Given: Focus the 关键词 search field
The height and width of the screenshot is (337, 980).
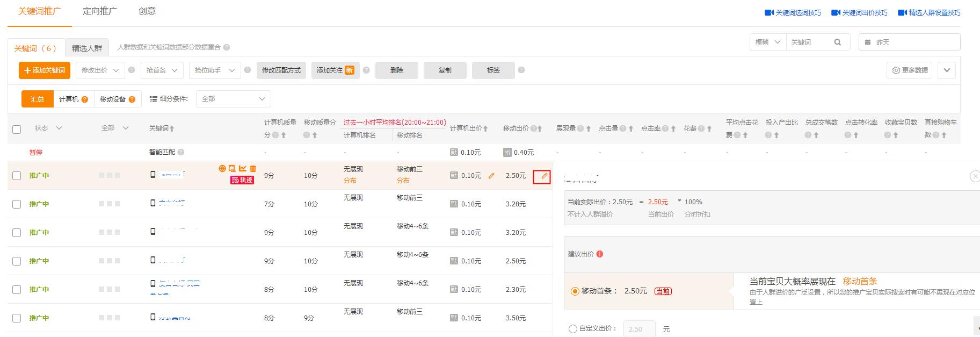Looking at the screenshot, I should (810, 42).
